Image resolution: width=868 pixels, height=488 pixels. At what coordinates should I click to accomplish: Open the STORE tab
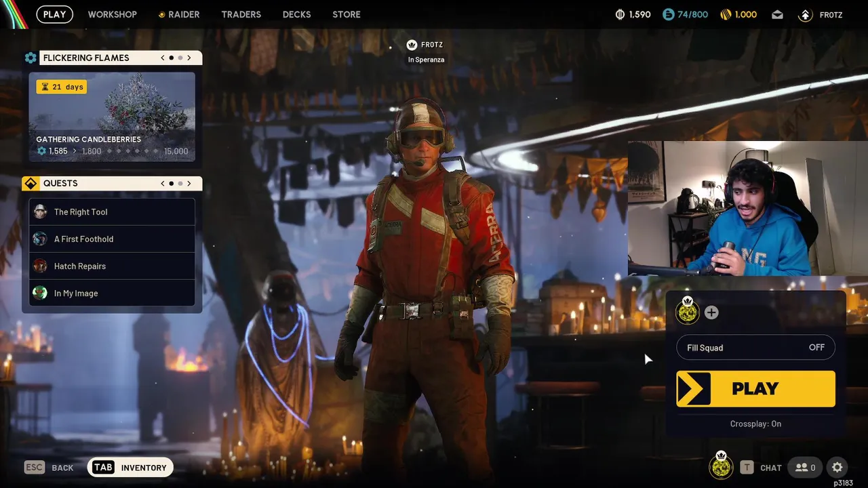(x=347, y=14)
